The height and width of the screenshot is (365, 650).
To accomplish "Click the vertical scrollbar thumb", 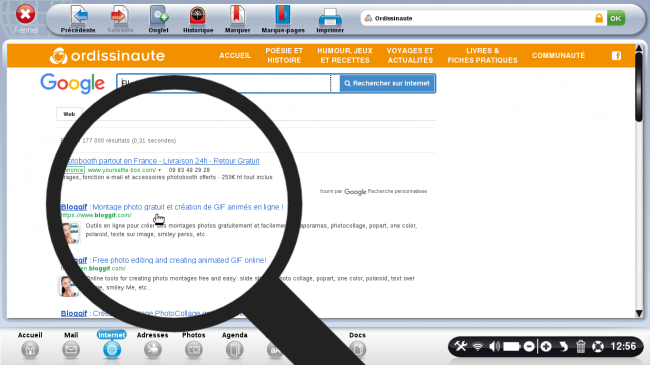I will [x=639, y=87].
